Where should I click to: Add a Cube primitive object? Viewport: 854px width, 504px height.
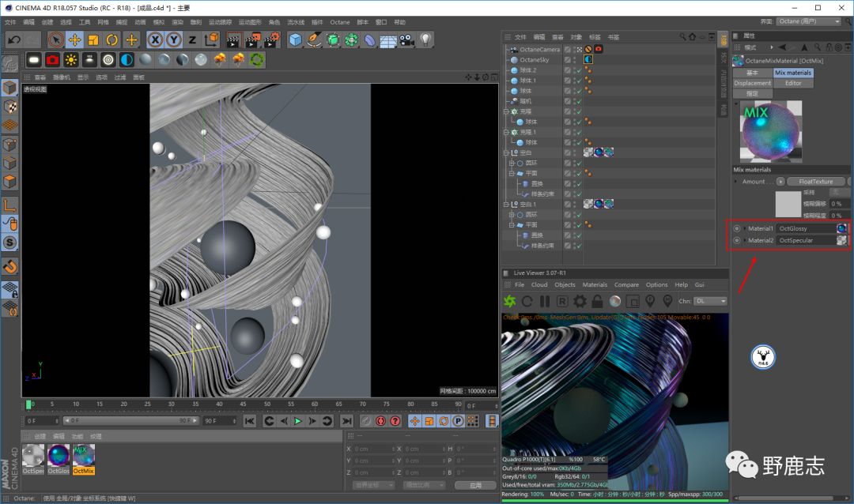[295, 39]
